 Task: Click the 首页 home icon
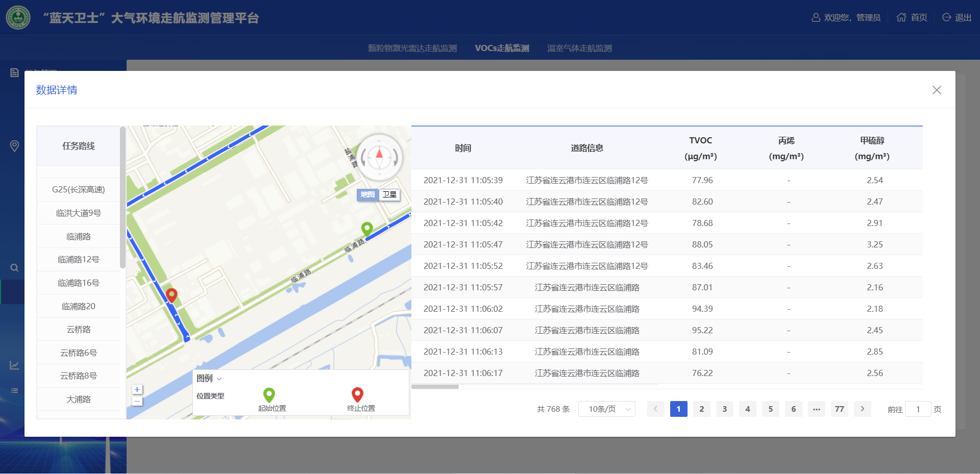901,17
